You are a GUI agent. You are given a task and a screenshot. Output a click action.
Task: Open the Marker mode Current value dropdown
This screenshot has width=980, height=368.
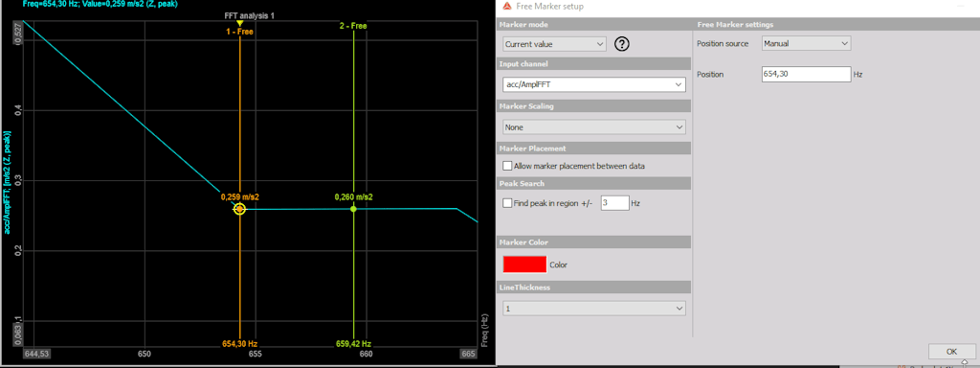[554, 44]
